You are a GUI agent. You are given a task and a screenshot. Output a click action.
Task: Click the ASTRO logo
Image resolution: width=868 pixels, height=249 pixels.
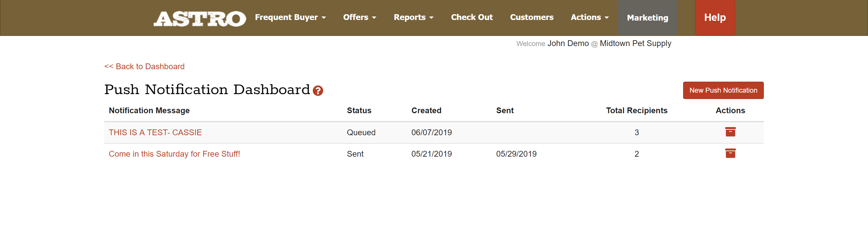point(199,18)
